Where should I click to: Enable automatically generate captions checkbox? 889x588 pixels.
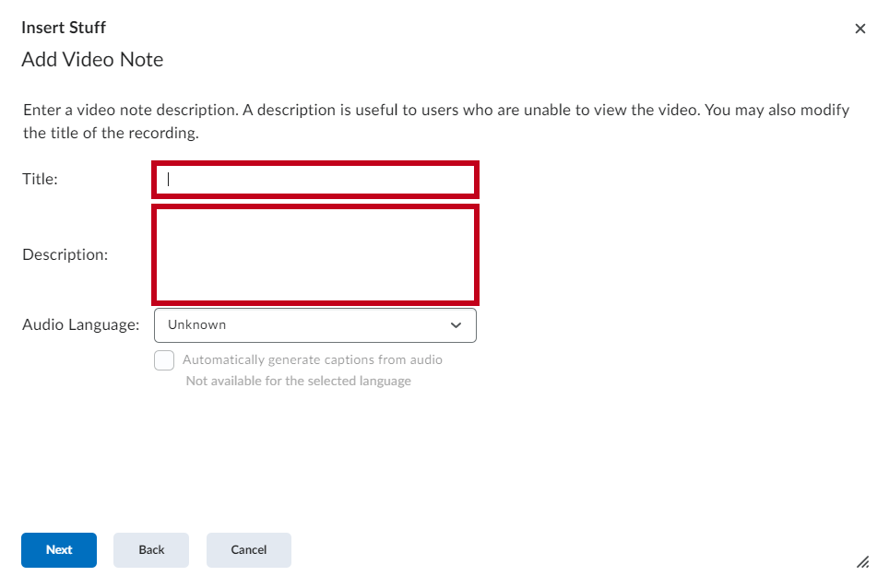[x=164, y=360]
